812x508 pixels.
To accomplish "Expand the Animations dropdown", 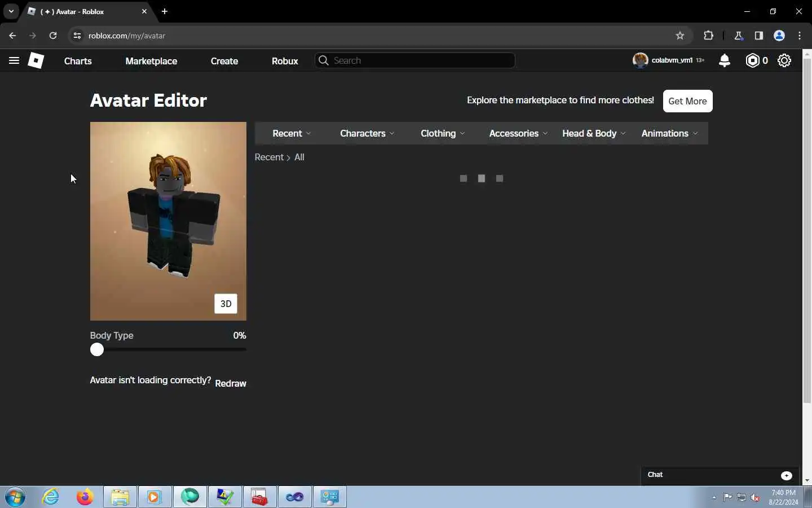I will click(x=669, y=133).
